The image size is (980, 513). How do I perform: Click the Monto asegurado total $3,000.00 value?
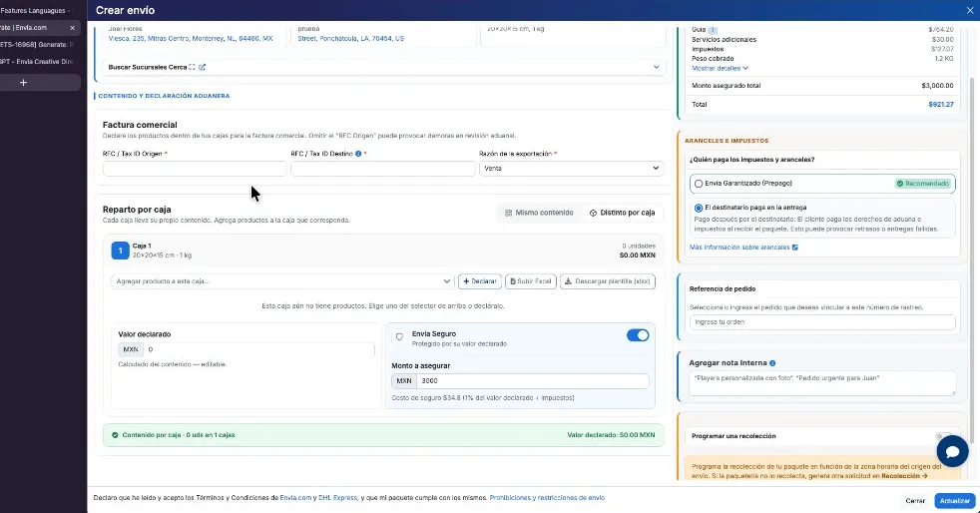(x=937, y=86)
